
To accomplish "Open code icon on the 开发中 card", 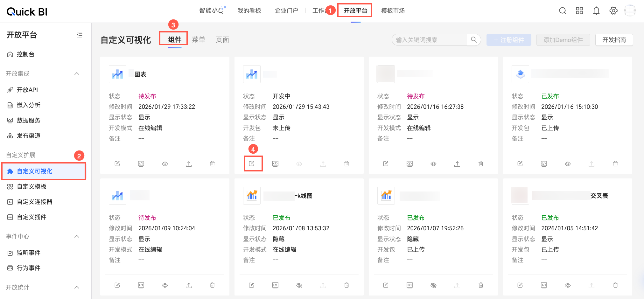I will (x=275, y=163).
